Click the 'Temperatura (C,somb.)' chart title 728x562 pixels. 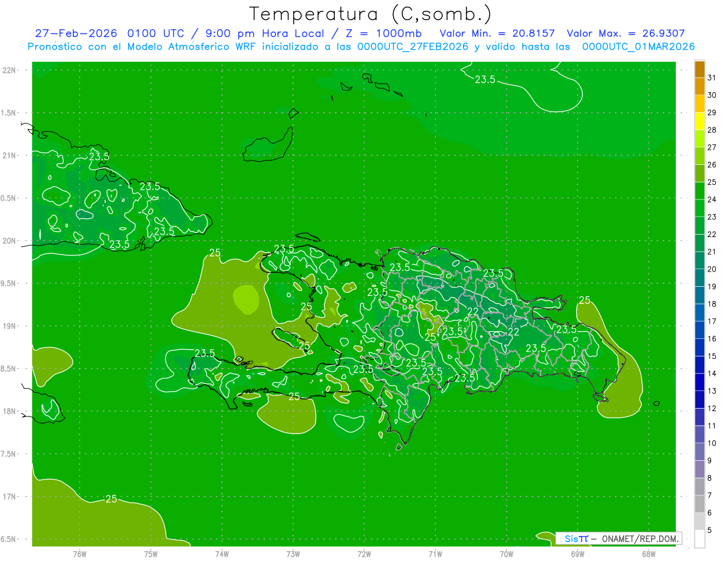371,14
